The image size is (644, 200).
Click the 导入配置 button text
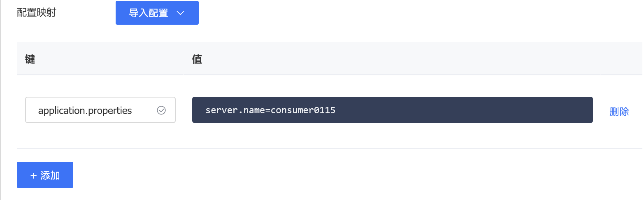149,13
